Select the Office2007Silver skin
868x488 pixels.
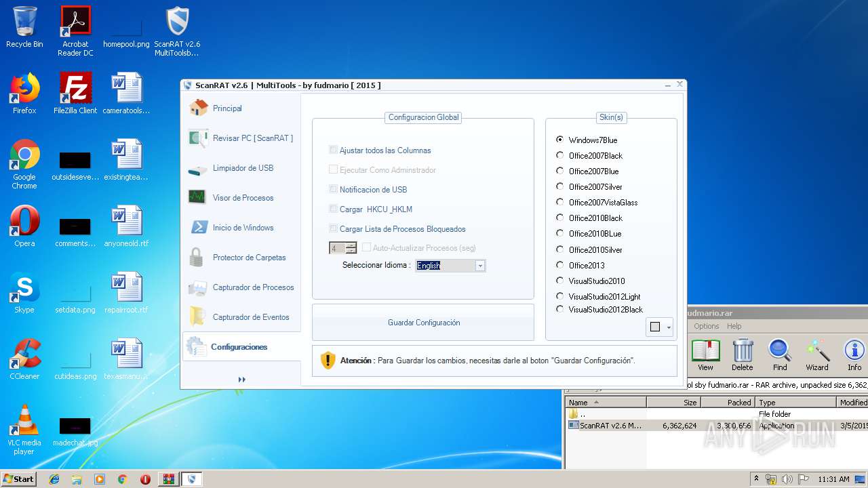[559, 186]
